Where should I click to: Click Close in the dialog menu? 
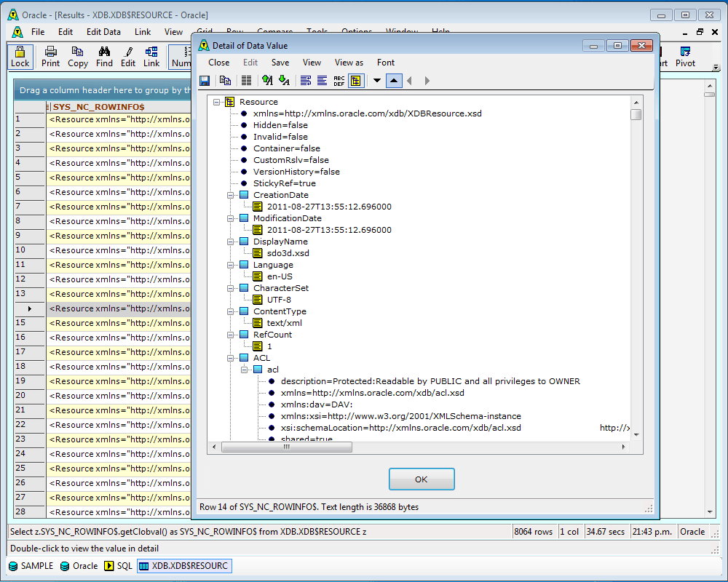tap(218, 62)
